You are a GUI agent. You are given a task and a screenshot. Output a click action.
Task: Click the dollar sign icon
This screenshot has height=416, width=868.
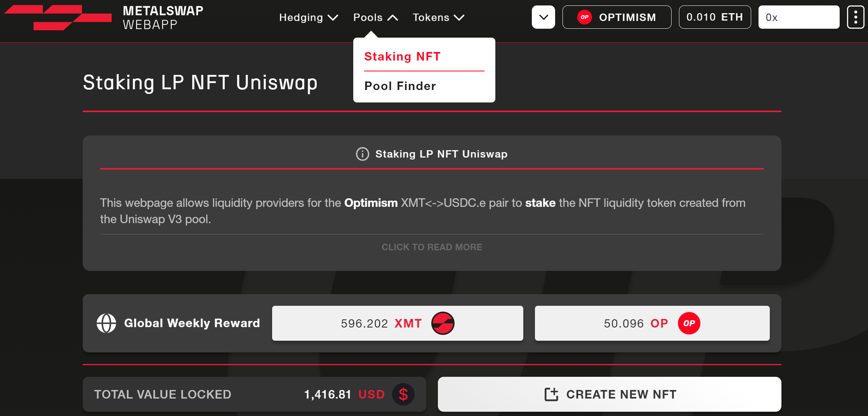point(403,394)
